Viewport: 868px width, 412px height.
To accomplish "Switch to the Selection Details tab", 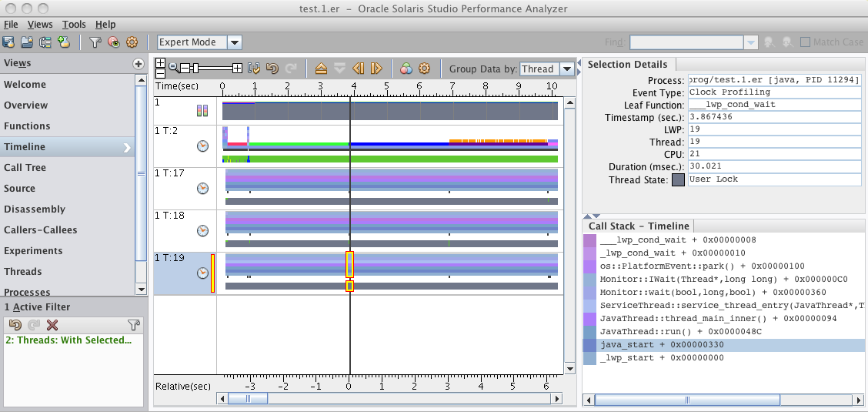I will click(627, 64).
